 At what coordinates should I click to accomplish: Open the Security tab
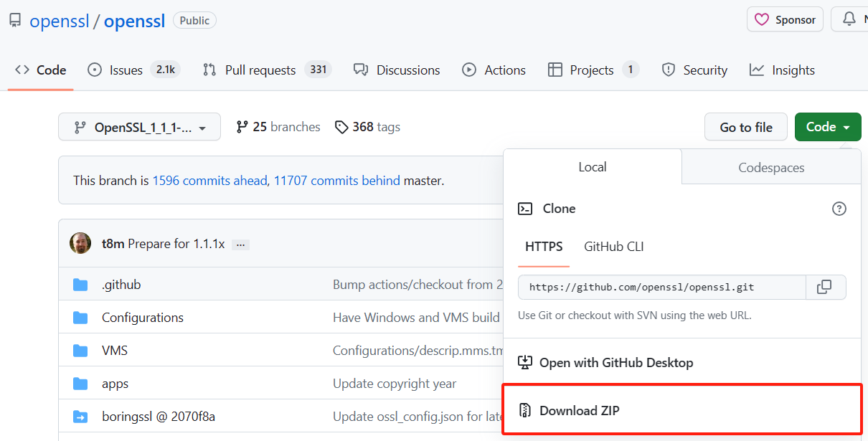click(x=694, y=70)
